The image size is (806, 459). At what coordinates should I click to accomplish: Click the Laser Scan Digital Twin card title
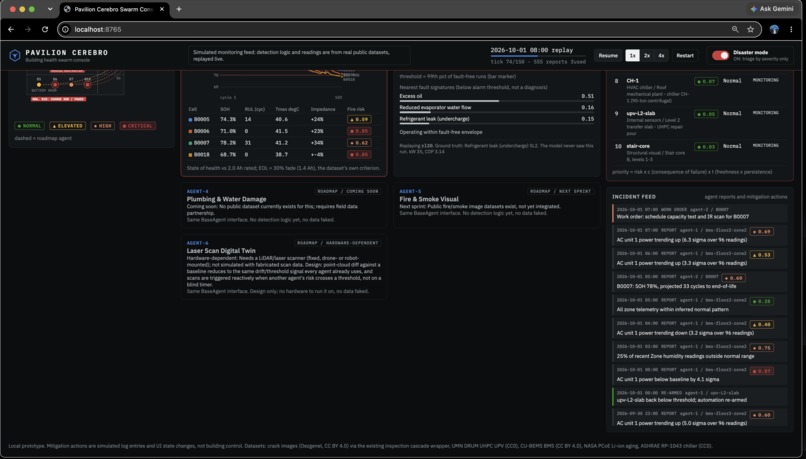(x=221, y=251)
